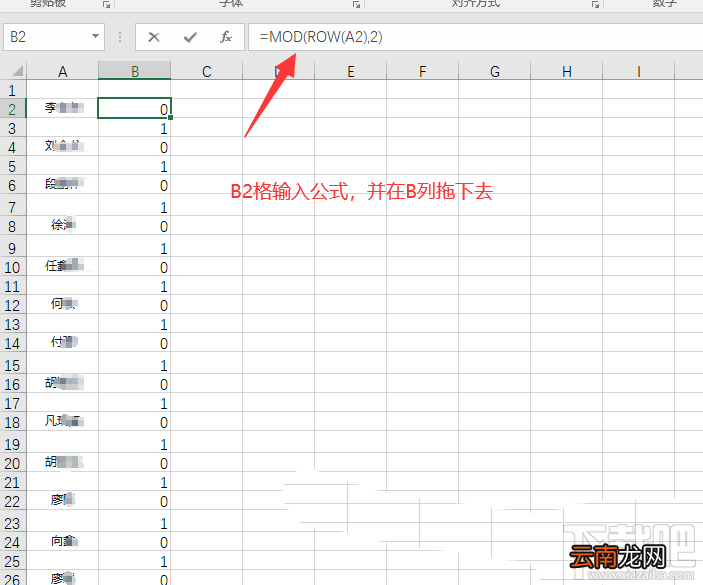Click cell B17 containing 1
703x585 pixels.
(135, 403)
